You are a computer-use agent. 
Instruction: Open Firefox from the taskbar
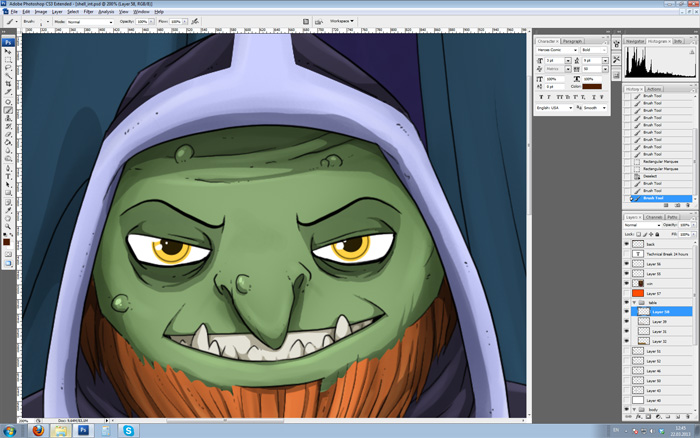(x=38, y=430)
